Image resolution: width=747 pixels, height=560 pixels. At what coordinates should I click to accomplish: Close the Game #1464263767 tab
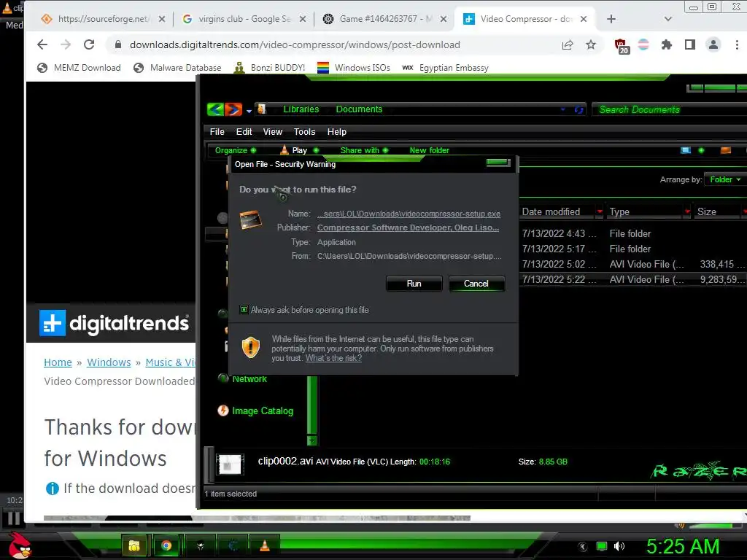tap(444, 19)
